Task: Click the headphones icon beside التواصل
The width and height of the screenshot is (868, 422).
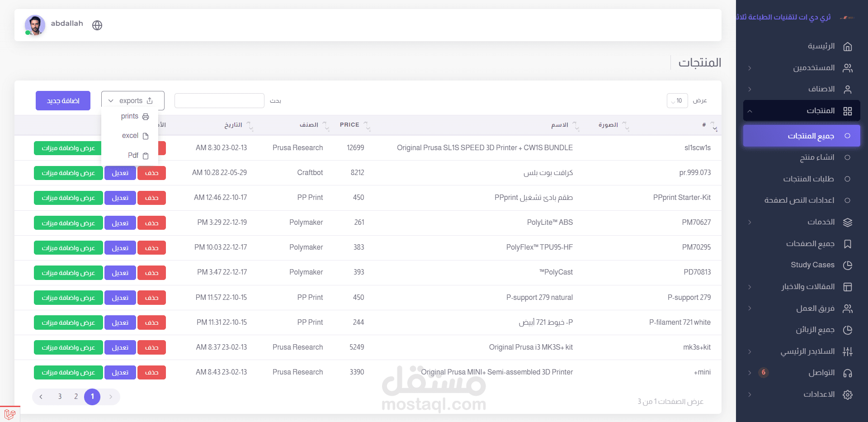Action: (848, 373)
